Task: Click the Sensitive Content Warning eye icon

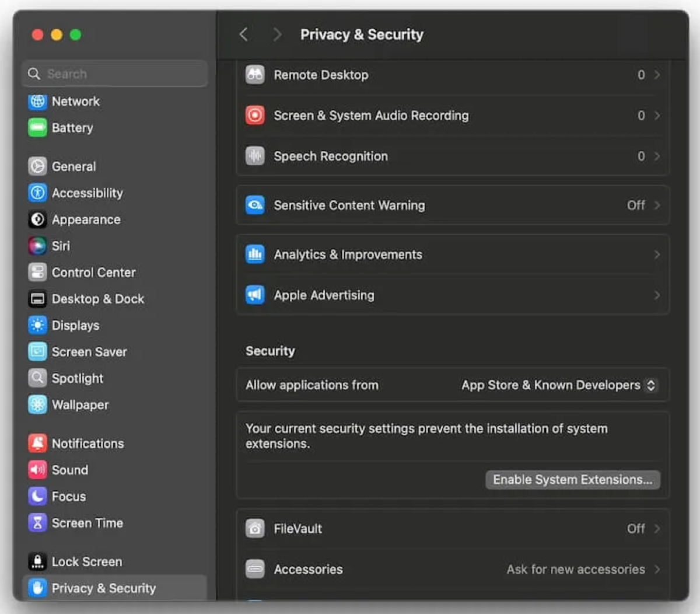Action: (255, 205)
